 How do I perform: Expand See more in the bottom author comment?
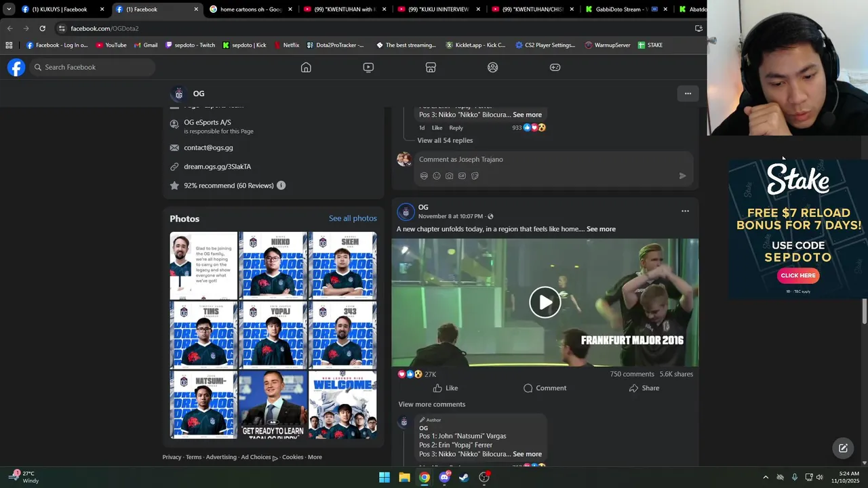527,454
